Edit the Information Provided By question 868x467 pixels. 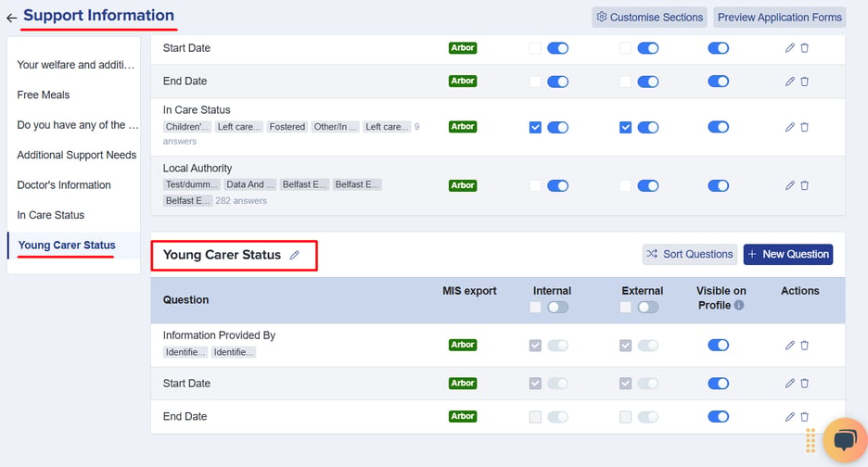(x=790, y=346)
